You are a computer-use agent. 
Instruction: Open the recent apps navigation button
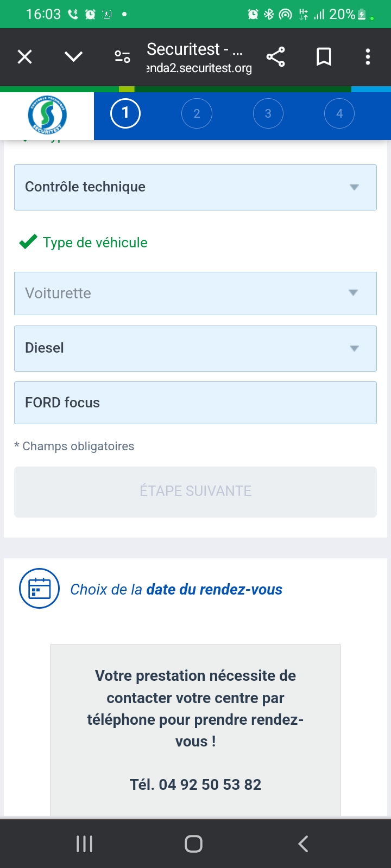point(85,844)
